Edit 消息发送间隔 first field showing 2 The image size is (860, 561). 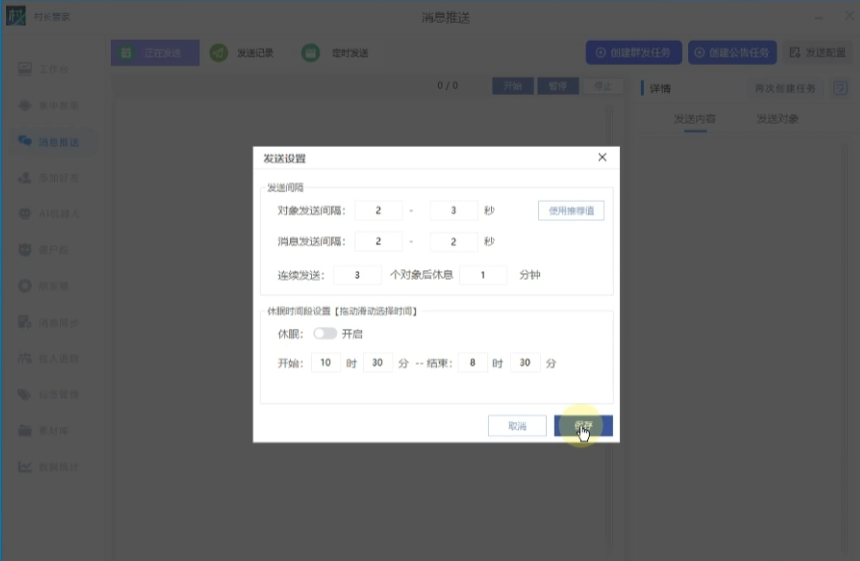(x=378, y=241)
